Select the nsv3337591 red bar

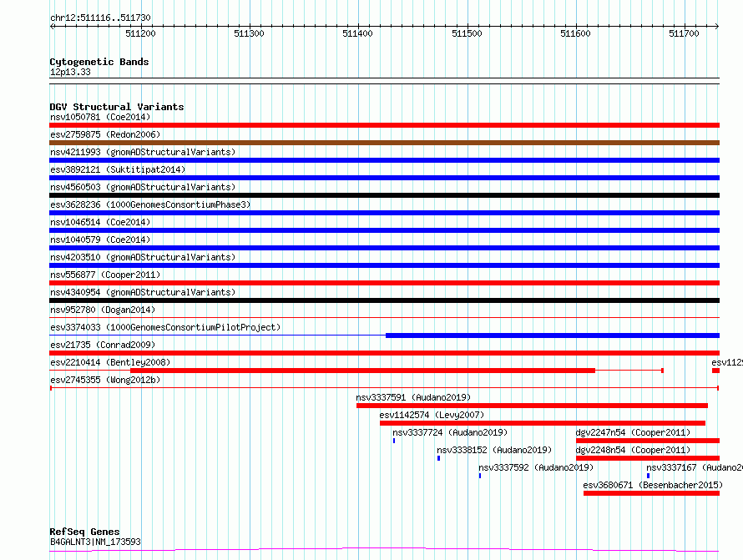532,406
